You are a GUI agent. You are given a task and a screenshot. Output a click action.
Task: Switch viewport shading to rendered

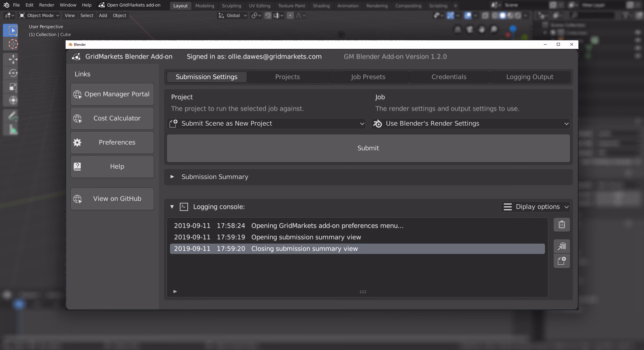[x=518, y=15]
